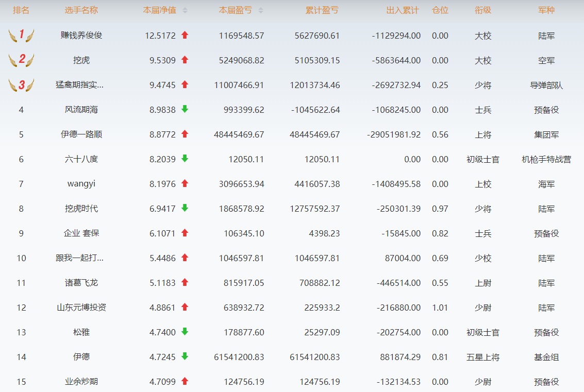This screenshot has height=392, width=584.
Task: Click red up arrow beside 8.1976
Action: (x=185, y=183)
